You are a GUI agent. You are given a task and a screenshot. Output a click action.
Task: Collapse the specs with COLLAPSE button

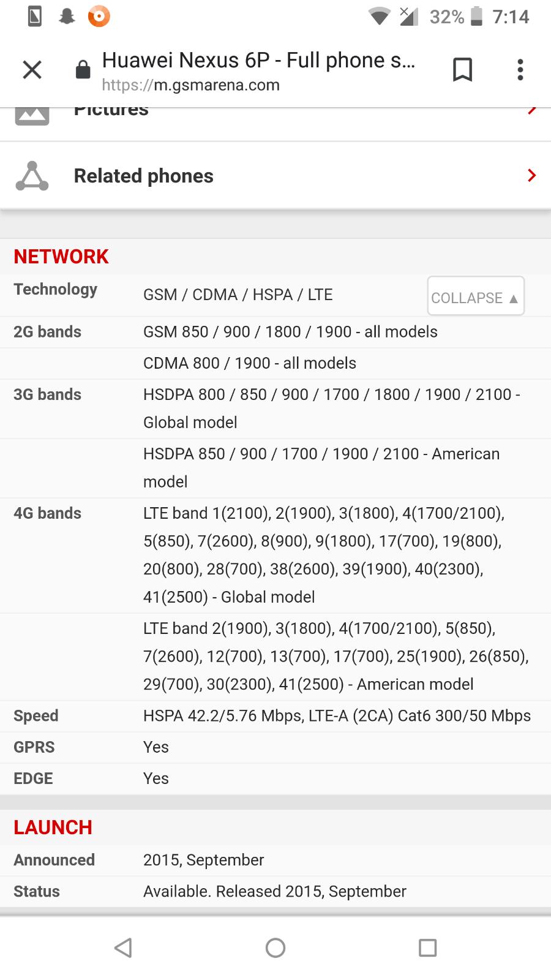476,296
